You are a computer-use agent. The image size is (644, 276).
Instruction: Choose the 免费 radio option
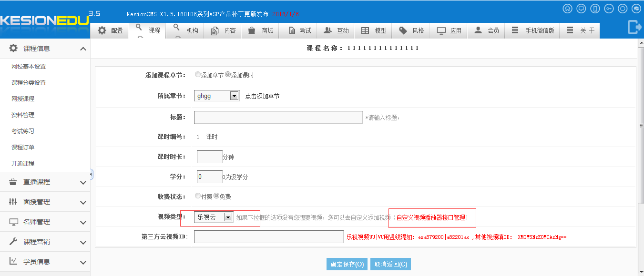(x=216, y=196)
